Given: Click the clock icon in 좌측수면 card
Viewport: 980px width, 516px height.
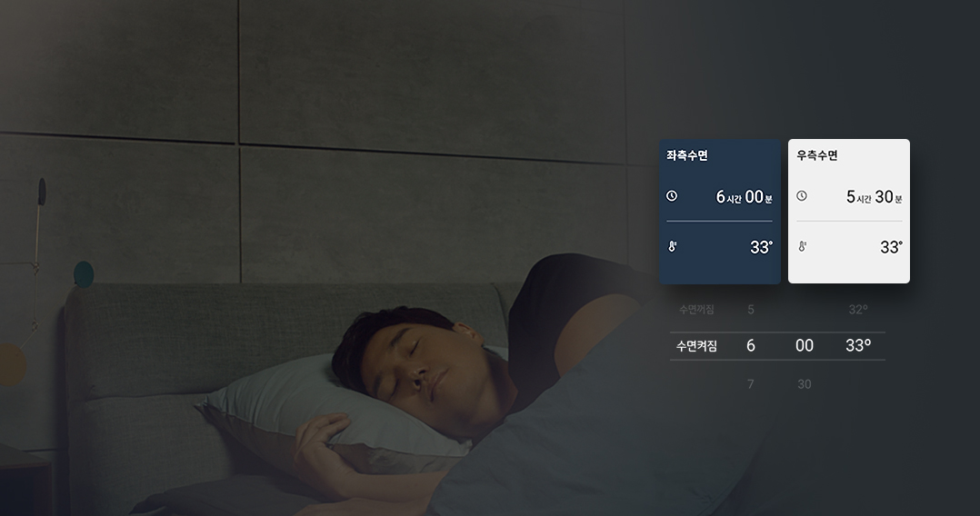Looking at the screenshot, I should point(672,196).
